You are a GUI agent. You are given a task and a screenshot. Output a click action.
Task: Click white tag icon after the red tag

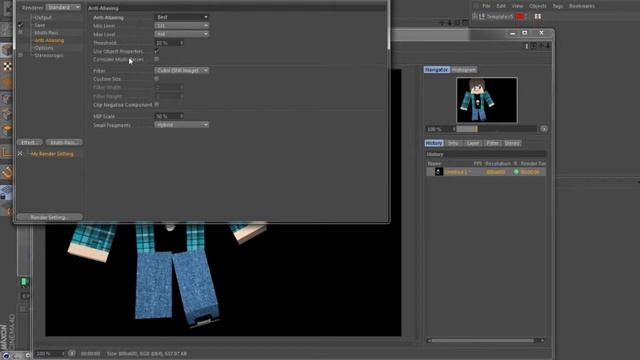(538, 16)
